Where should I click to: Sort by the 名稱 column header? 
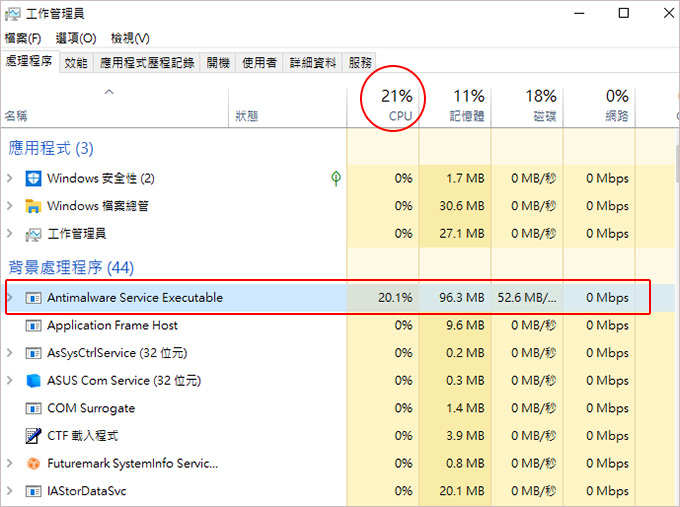[x=114, y=107]
